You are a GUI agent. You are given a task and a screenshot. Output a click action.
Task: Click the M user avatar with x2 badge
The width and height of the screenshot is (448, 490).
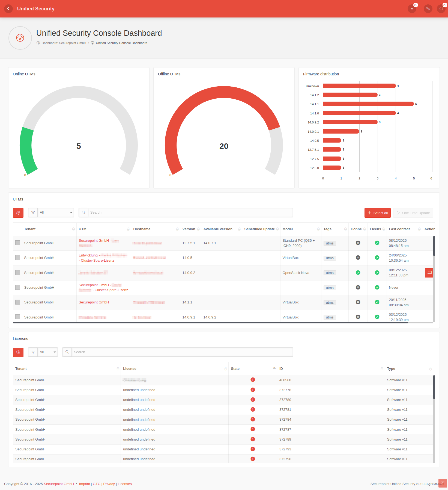[x=412, y=9]
